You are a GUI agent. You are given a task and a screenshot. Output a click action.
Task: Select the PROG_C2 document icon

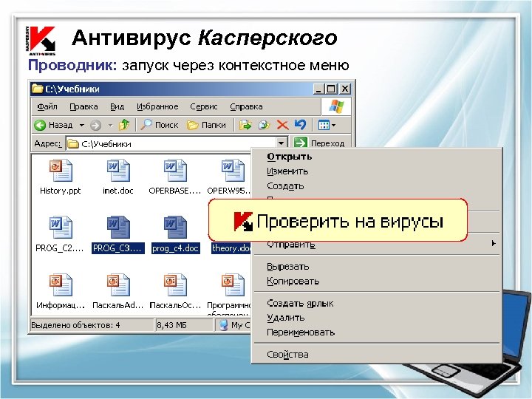[x=61, y=228]
